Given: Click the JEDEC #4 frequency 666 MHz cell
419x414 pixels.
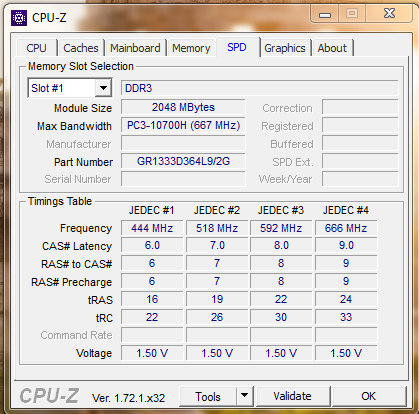Looking at the screenshot, I should coord(346,228).
